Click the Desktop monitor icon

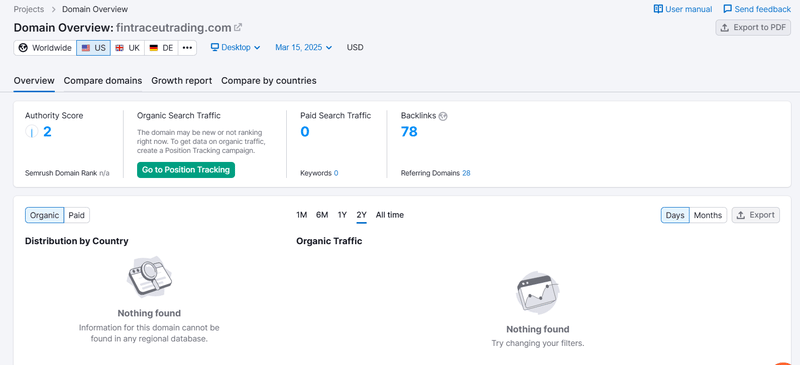(215, 47)
